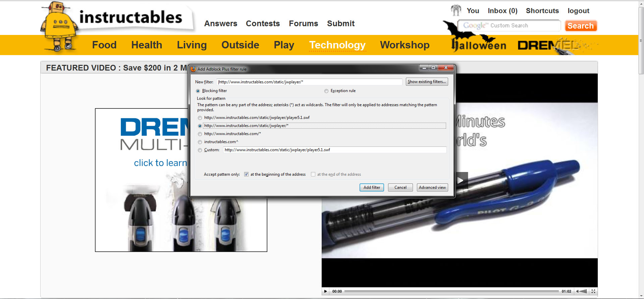The width and height of the screenshot is (644, 299).
Task: Click the New filter text field
Action: [x=309, y=82]
